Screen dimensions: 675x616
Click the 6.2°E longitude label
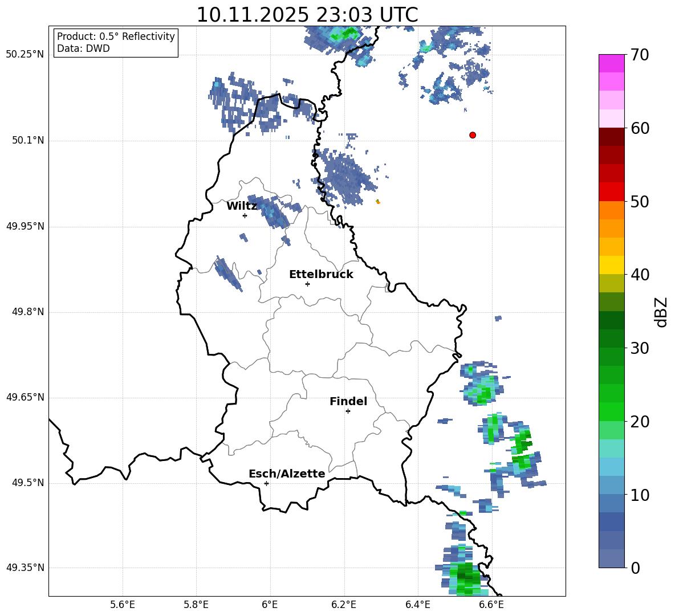click(x=344, y=605)
